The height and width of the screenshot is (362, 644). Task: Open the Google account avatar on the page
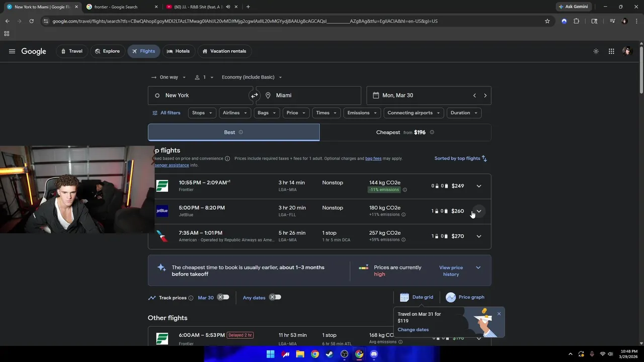tap(626, 51)
